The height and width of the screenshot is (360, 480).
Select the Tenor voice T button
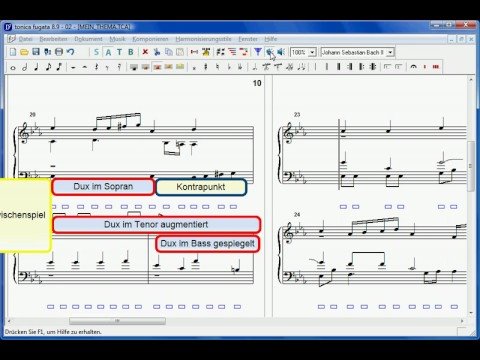tap(119, 52)
